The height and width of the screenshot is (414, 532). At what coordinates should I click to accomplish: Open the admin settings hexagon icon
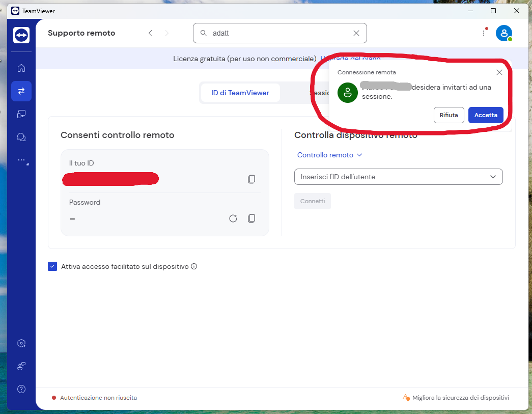tap(21, 343)
